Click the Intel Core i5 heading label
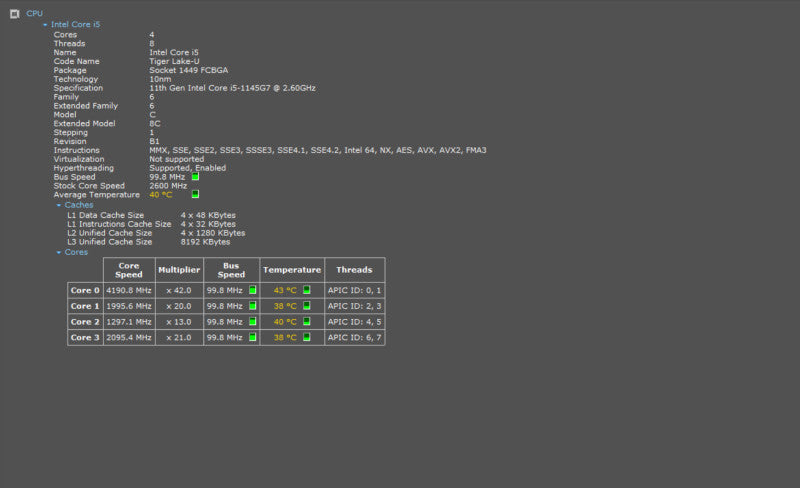Screen dimensions: 800x488 click(x=76, y=25)
